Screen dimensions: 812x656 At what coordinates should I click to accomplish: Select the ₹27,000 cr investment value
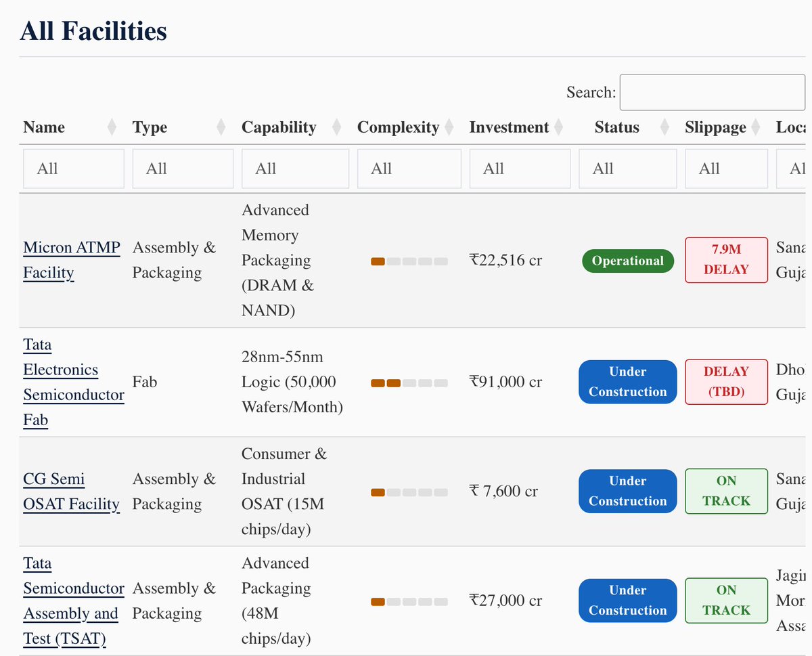[x=505, y=601]
